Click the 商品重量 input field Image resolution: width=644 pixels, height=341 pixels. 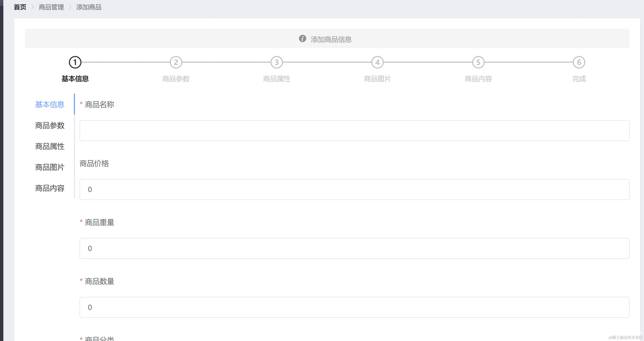[x=354, y=249]
